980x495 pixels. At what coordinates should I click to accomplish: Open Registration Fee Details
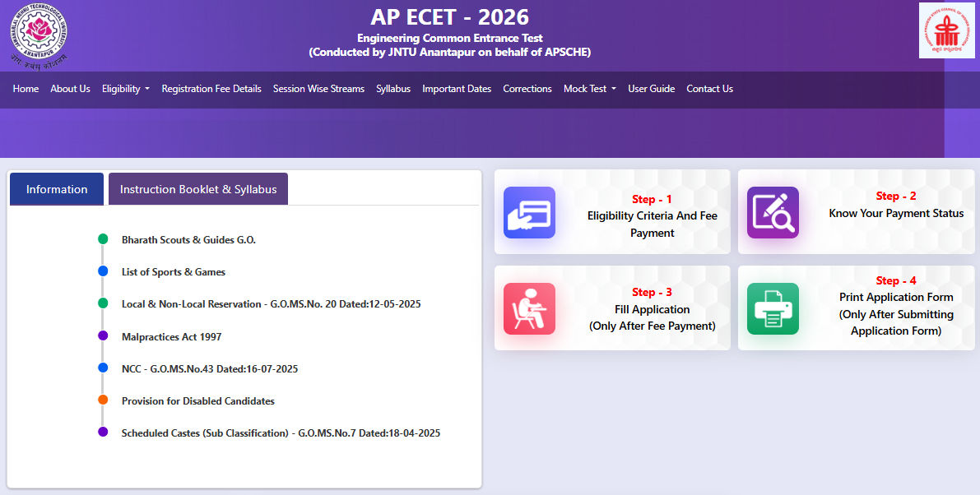coord(211,89)
